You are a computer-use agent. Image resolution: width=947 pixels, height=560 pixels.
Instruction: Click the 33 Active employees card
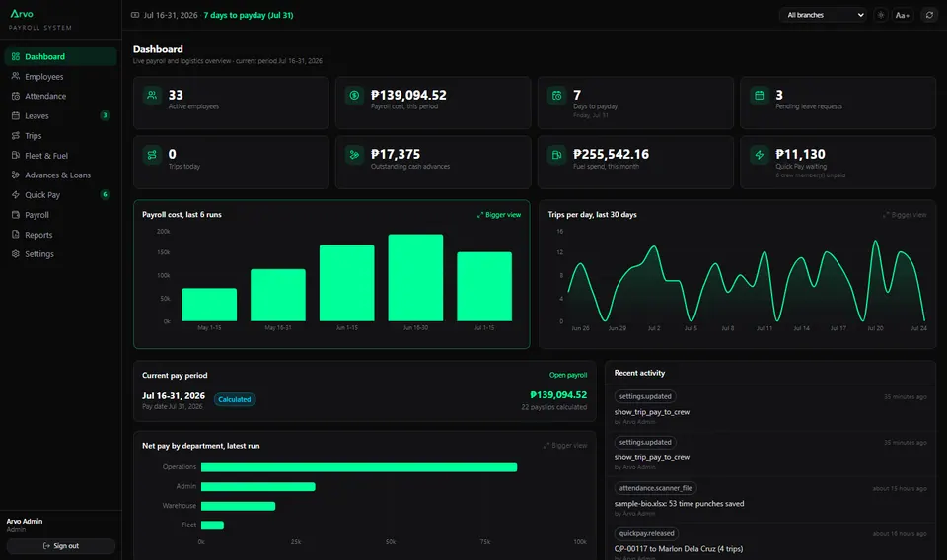231,103
